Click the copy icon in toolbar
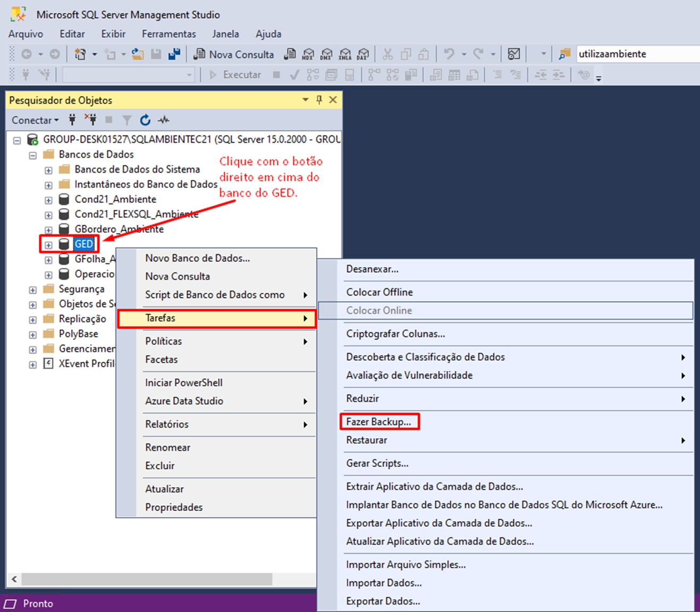This screenshot has height=612, width=700. 406,54
